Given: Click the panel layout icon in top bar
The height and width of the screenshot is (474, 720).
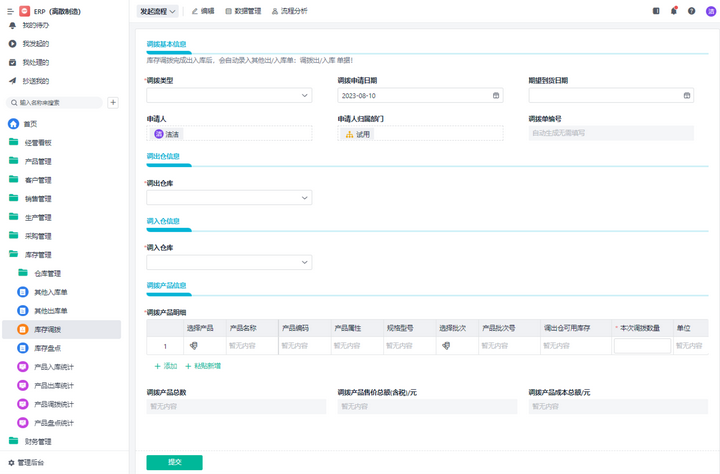Looking at the screenshot, I should 656,11.
